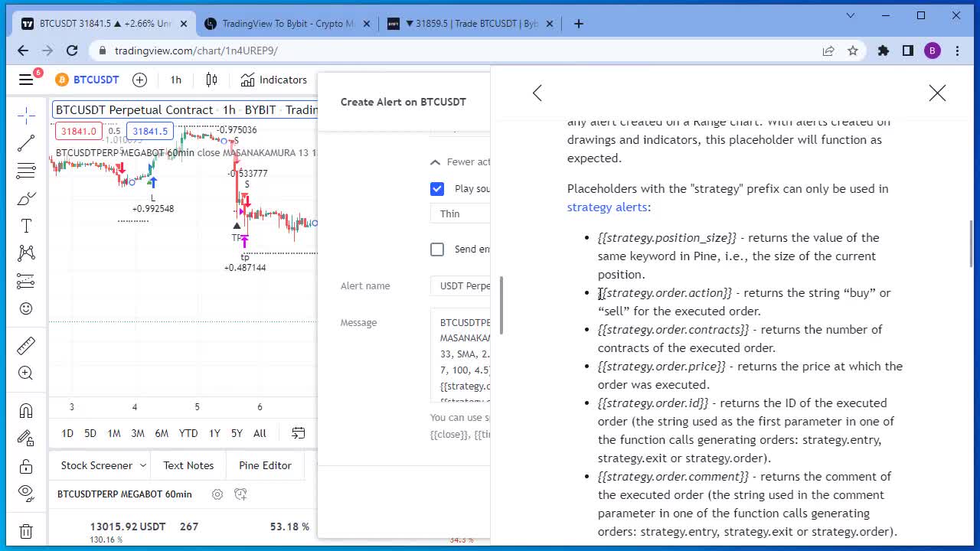
Task: Select the 1Y date range
Action: pos(214,433)
